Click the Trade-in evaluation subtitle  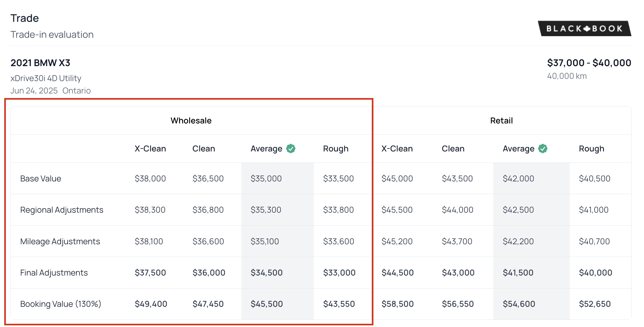pyautogui.click(x=52, y=35)
